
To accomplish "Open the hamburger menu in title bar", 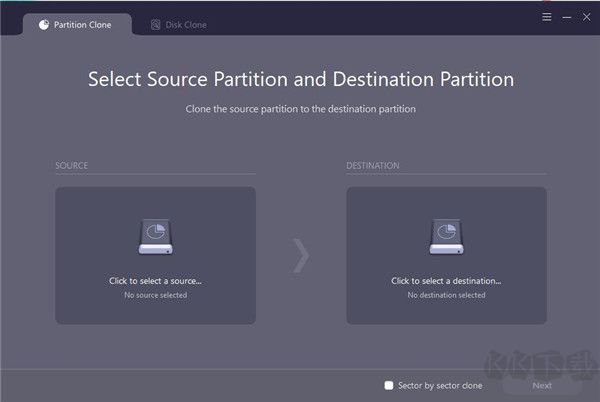I will point(546,17).
